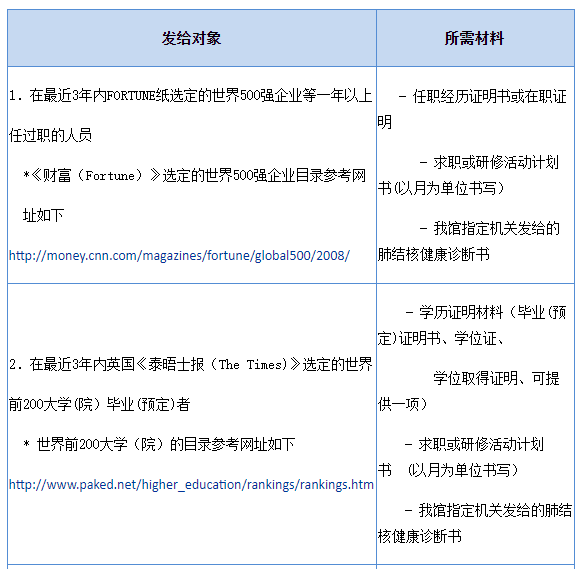Click the 学历证明材料（毕业(预 requirement line
Image resolution: width=582 pixels, height=569 pixels.
[x=485, y=313]
